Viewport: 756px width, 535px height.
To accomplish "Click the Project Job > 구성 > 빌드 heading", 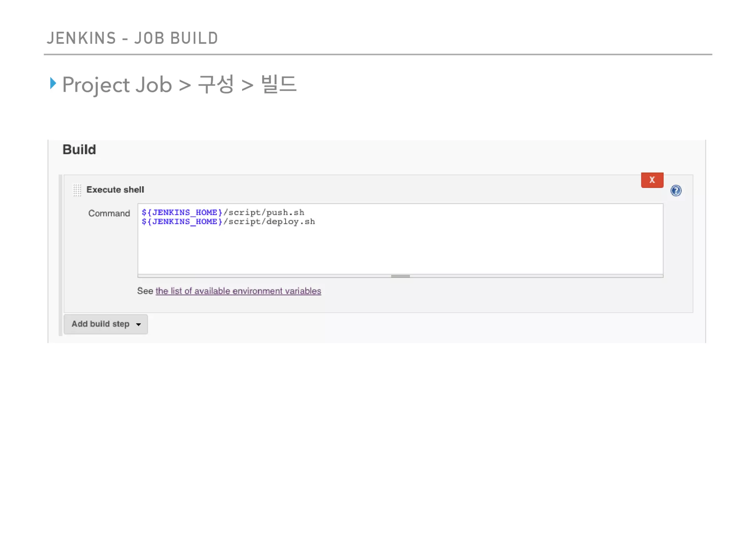I will click(179, 85).
